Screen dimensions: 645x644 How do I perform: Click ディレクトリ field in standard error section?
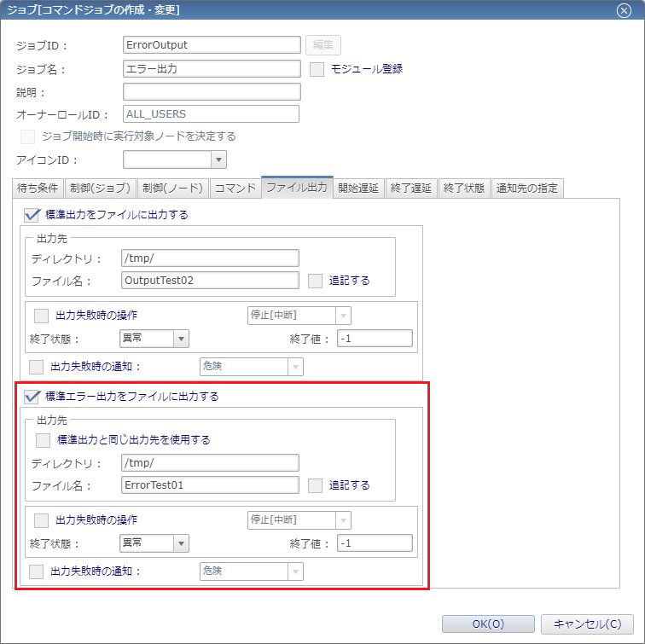click(x=210, y=463)
